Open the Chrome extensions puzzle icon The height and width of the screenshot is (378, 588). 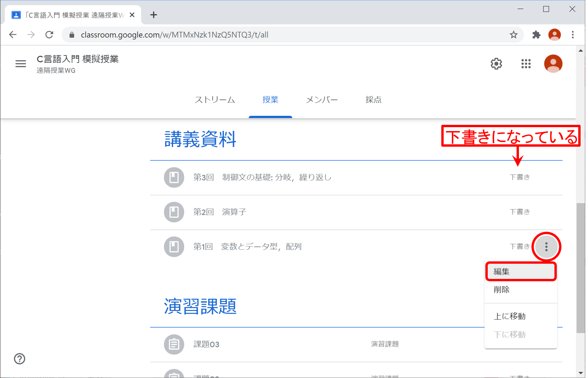(536, 35)
